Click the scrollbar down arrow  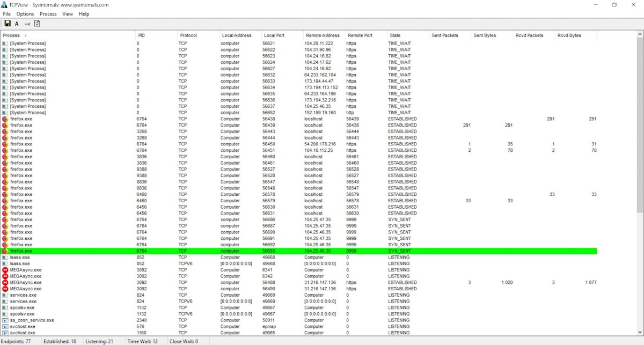coord(639,333)
